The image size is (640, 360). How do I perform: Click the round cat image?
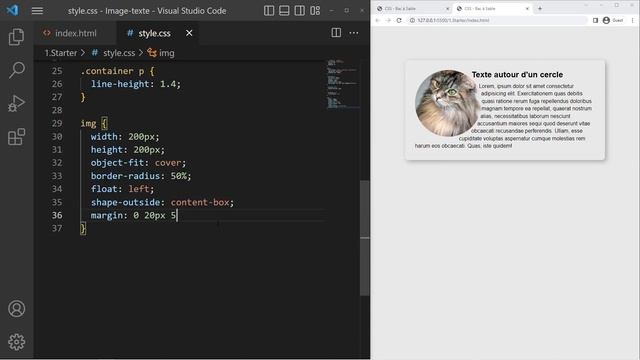tap(448, 103)
